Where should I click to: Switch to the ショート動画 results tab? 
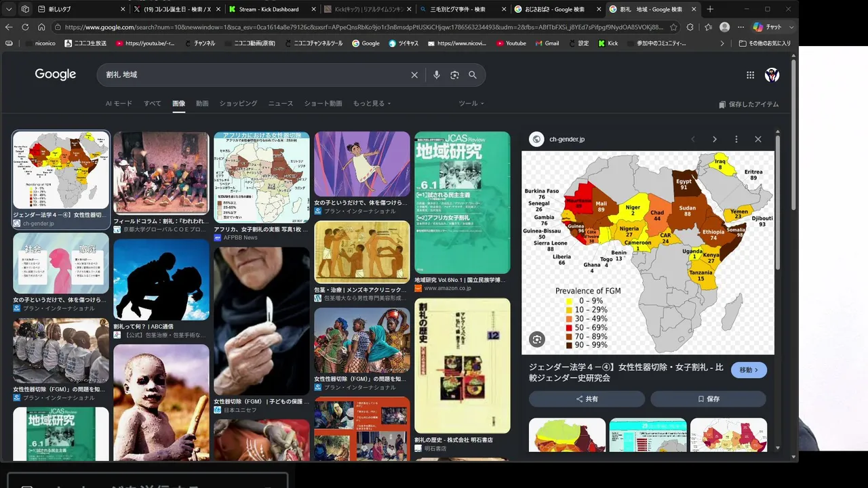(323, 104)
